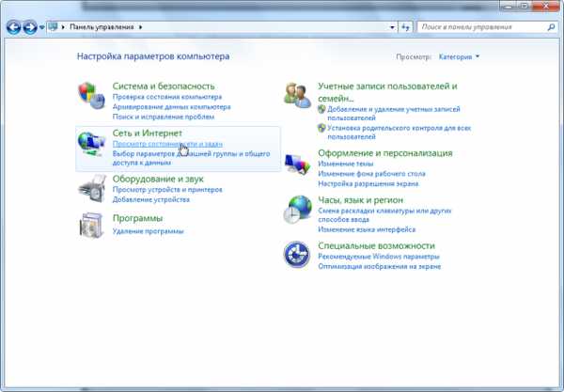Click the search magnifier icon
564x392 pixels.
tap(551, 27)
